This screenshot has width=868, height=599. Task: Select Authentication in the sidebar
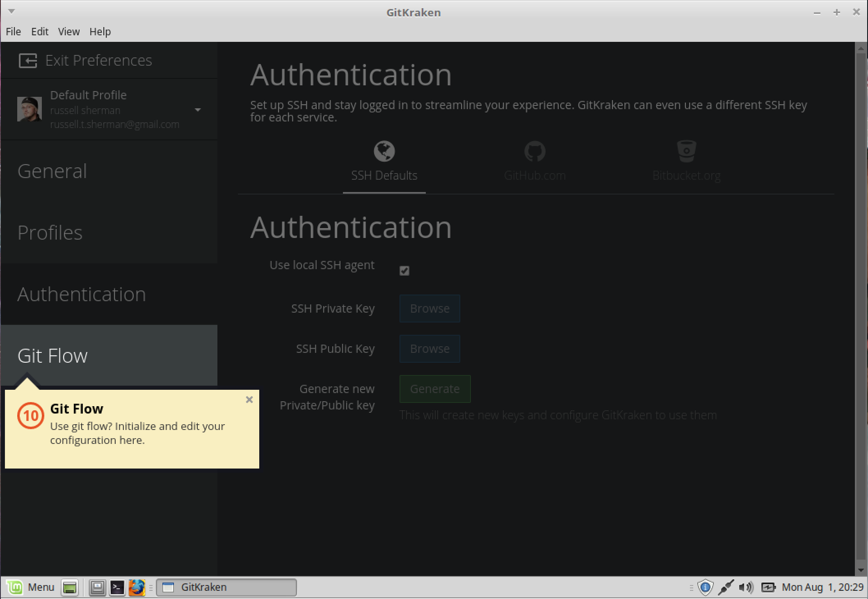point(109,294)
